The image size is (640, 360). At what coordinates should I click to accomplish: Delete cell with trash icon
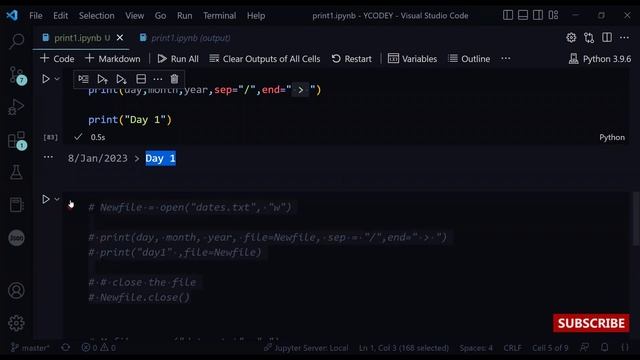tap(174, 79)
